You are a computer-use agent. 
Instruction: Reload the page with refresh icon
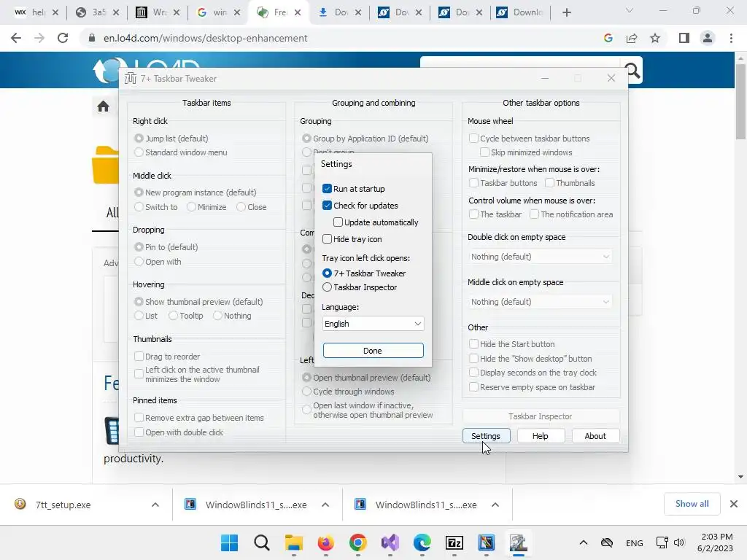(63, 38)
